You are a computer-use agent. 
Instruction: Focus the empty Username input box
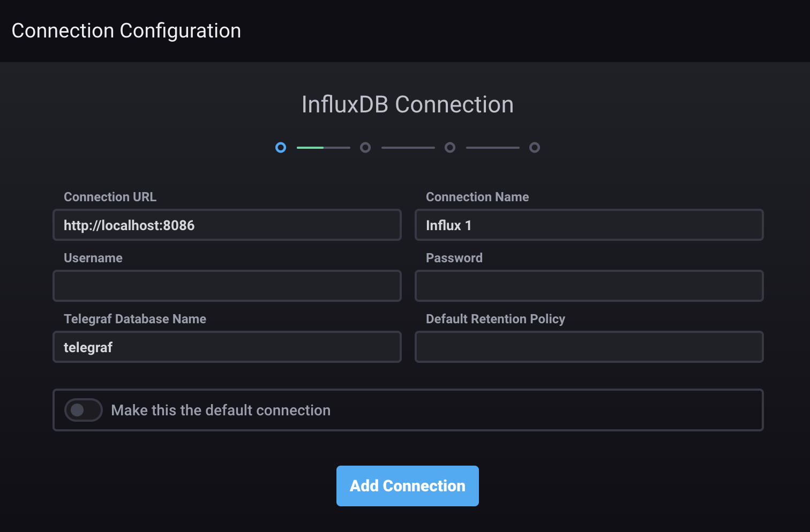(227, 286)
